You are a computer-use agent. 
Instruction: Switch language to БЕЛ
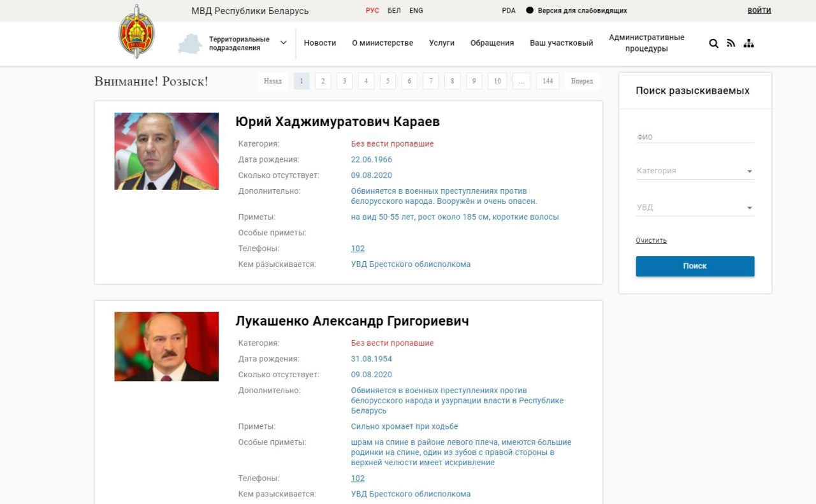pos(394,11)
